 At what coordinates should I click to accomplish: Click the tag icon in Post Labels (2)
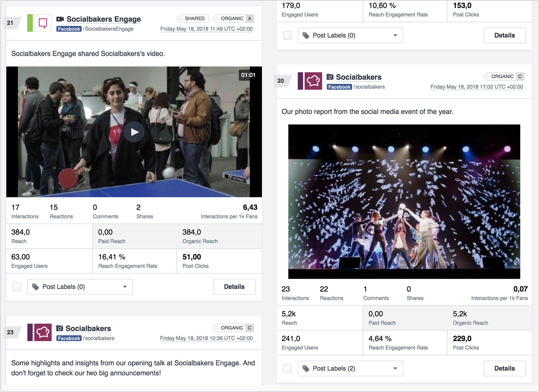tap(306, 368)
